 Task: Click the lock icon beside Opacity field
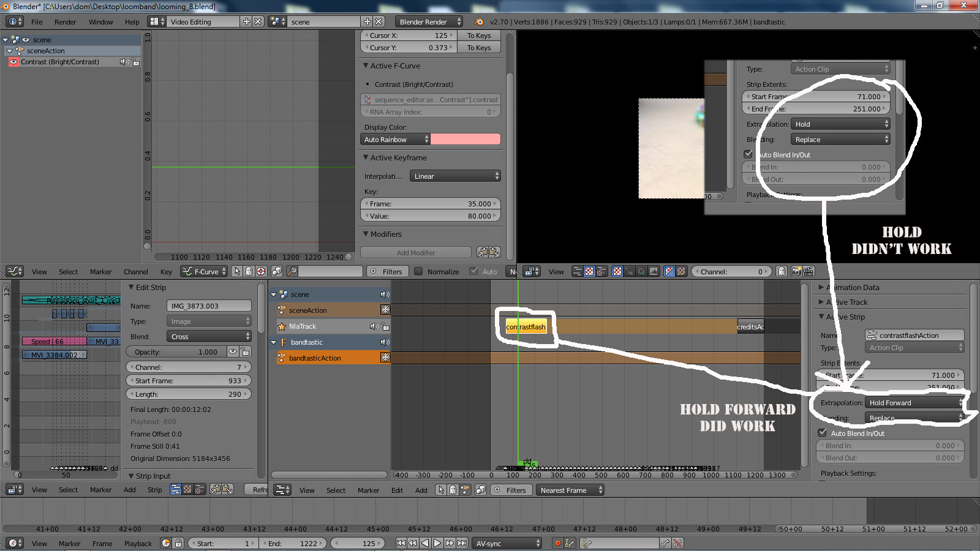245,351
